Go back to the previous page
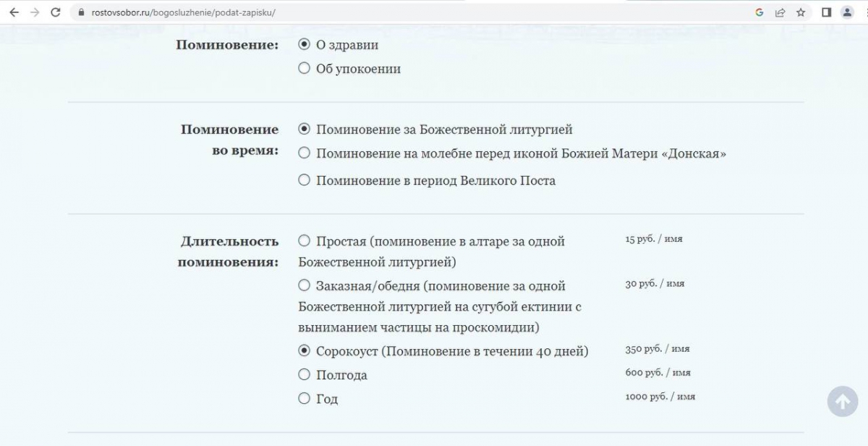 [x=14, y=12]
